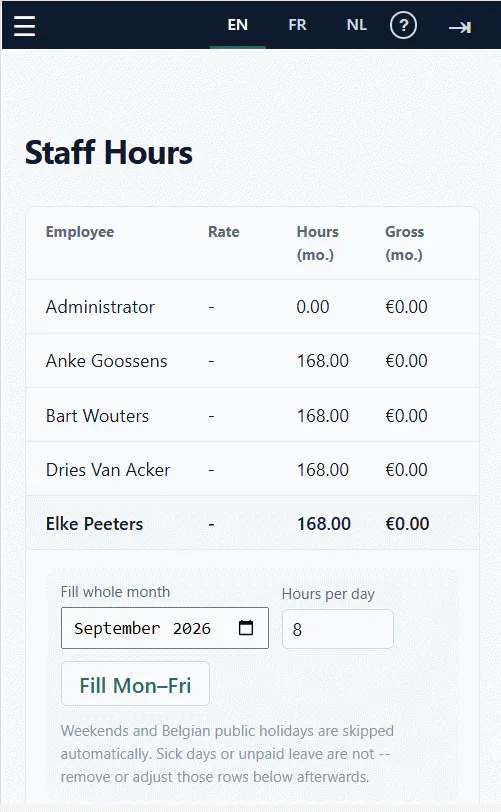The width and height of the screenshot is (501, 812).
Task: Open the help question mark icon
Action: pyautogui.click(x=403, y=25)
